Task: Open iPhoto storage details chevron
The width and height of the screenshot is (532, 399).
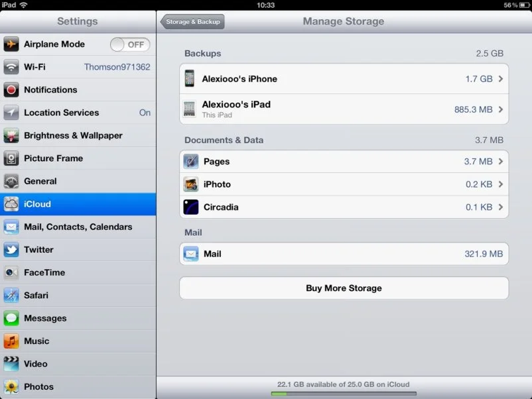Action: point(501,184)
